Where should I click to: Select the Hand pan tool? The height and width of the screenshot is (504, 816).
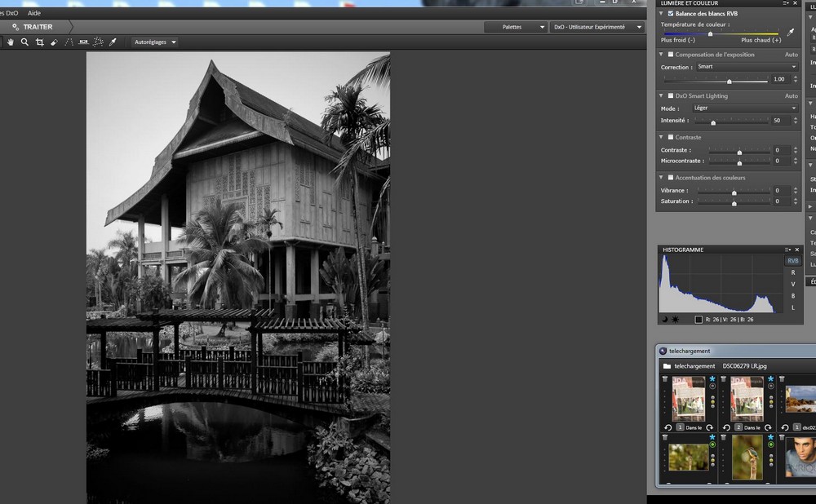pyautogui.click(x=10, y=42)
